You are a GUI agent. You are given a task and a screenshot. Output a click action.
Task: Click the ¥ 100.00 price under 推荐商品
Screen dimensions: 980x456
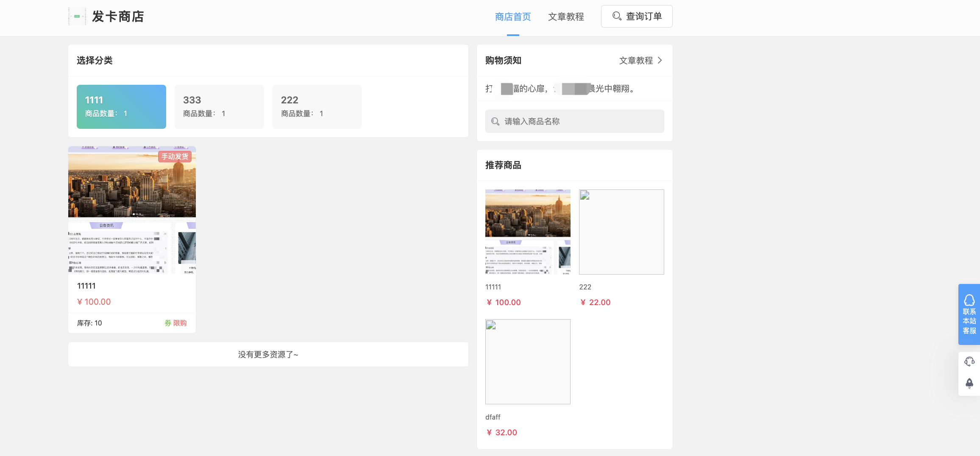pyautogui.click(x=504, y=302)
